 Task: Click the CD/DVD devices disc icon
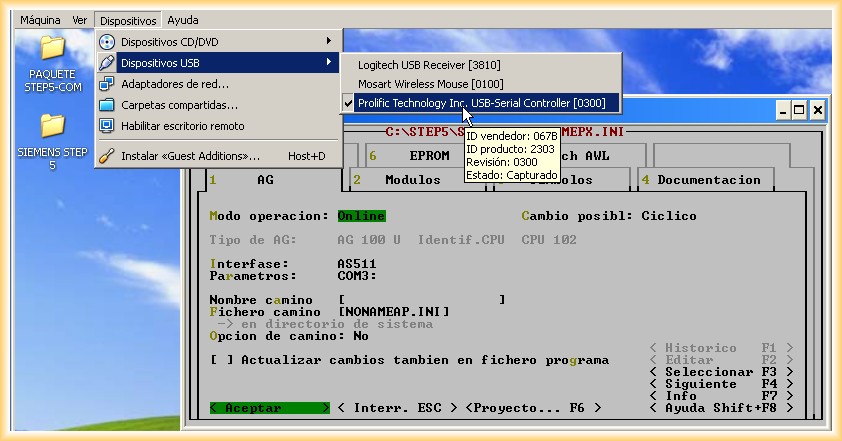(x=108, y=42)
